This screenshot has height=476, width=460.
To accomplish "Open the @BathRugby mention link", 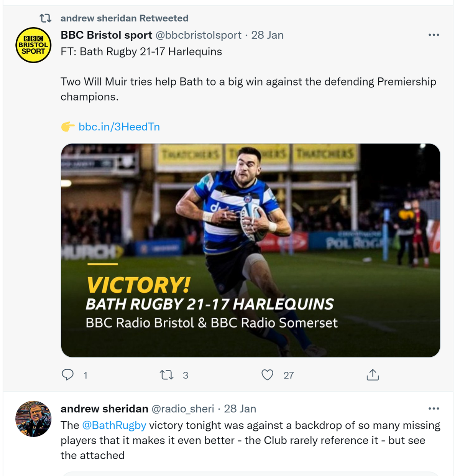I will (x=114, y=425).
